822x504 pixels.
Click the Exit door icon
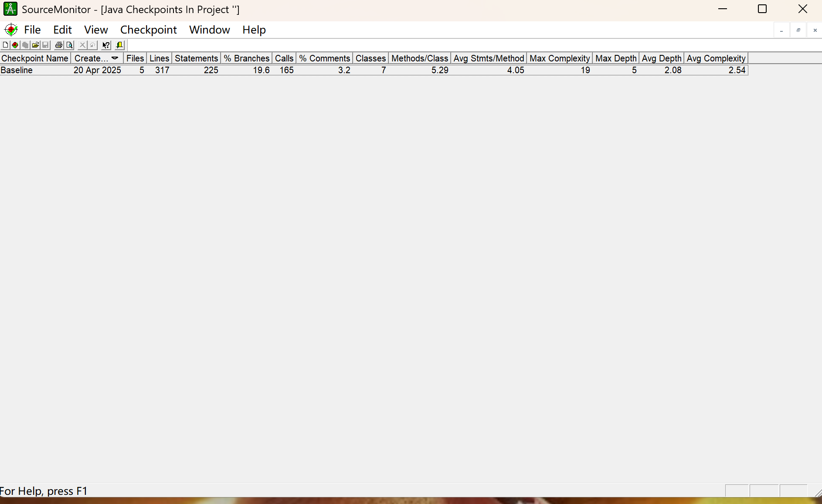pos(120,45)
